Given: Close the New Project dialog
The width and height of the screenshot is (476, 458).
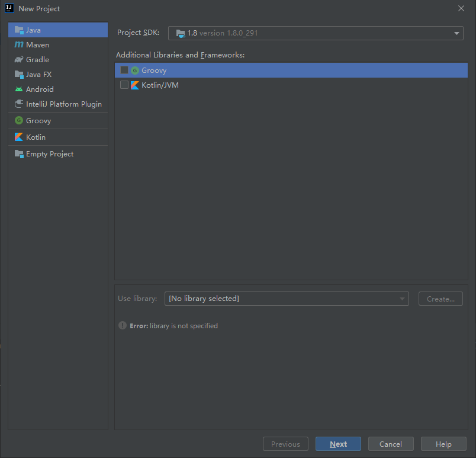Looking at the screenshot, I should coord(461,8).
